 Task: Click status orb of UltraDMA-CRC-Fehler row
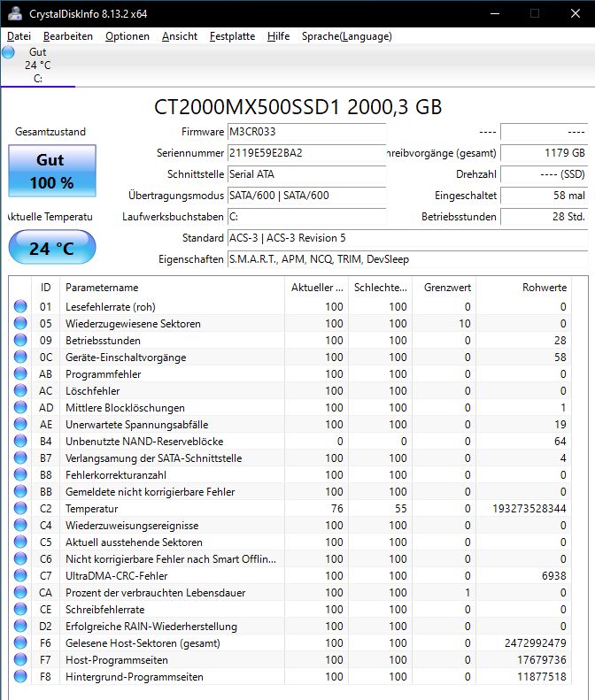pyautogui.click(x=20, y=575)
